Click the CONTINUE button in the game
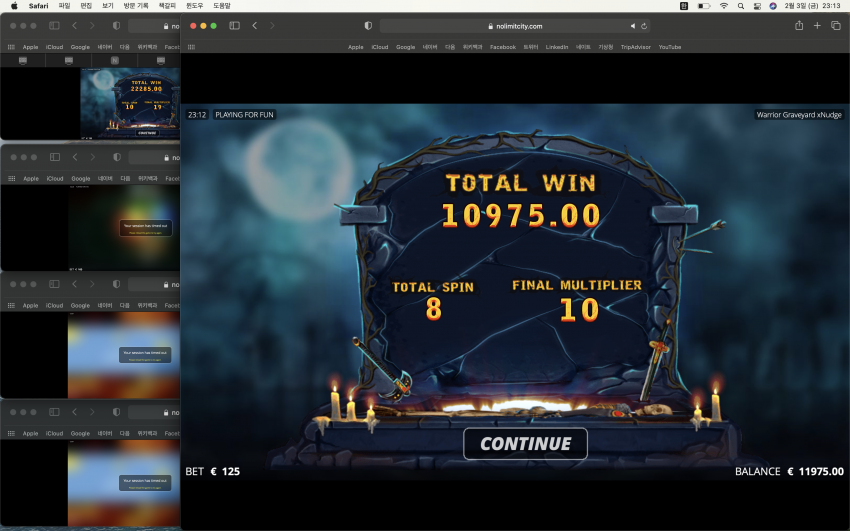This screenshot has width=850, height=531. [x=525, y=444]
